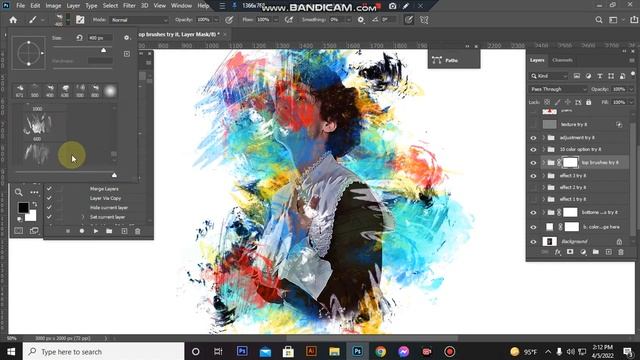Click brush thumbnail size slider handle

114,175
